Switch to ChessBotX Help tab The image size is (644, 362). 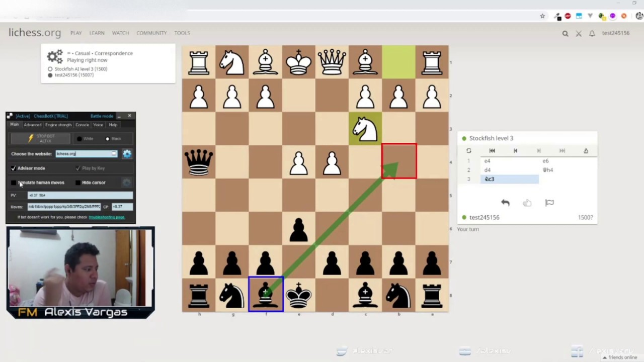(113, 125)
